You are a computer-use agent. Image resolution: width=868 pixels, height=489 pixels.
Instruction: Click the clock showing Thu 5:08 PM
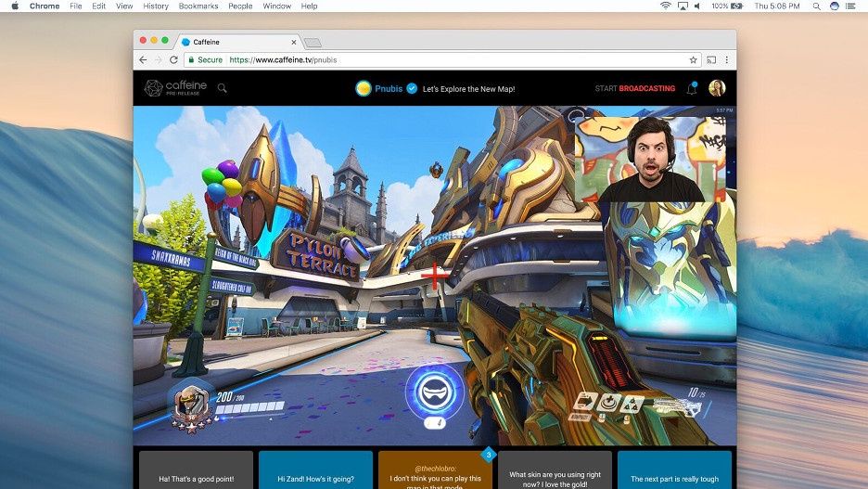click(x=777, y=6)
